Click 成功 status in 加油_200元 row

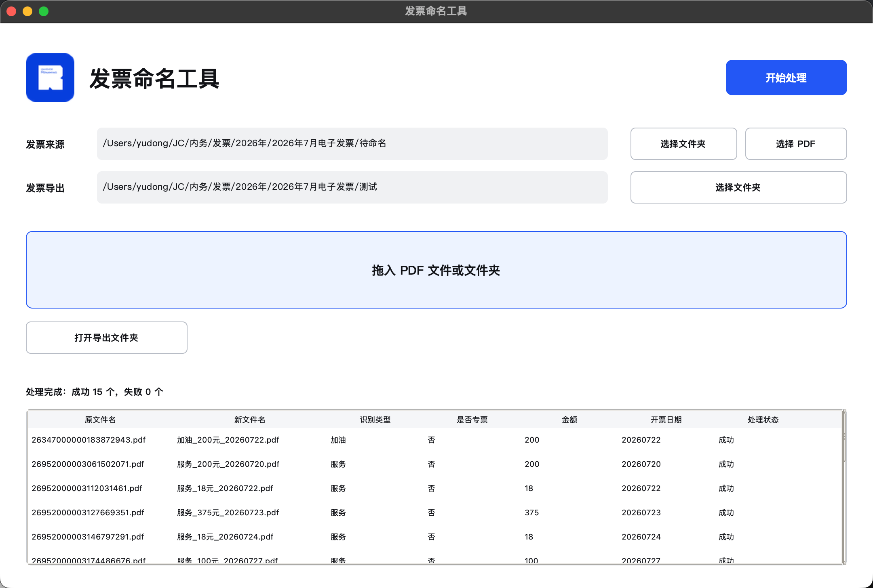point(726,440)
